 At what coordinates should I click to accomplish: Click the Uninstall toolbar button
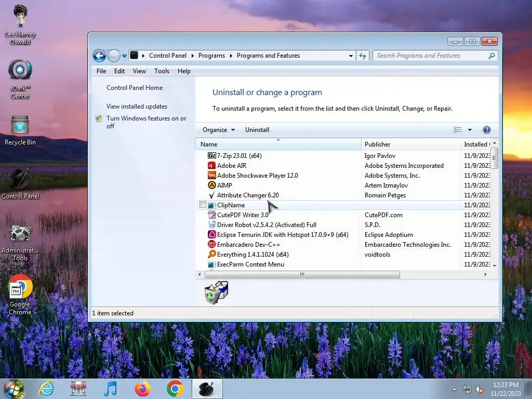(257, 129)
